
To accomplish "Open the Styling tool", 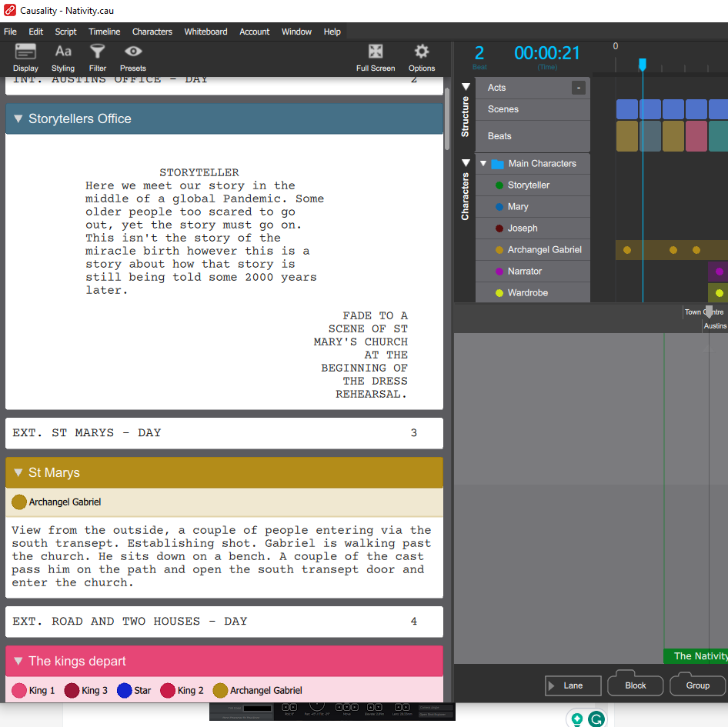I will coord(63,52).
